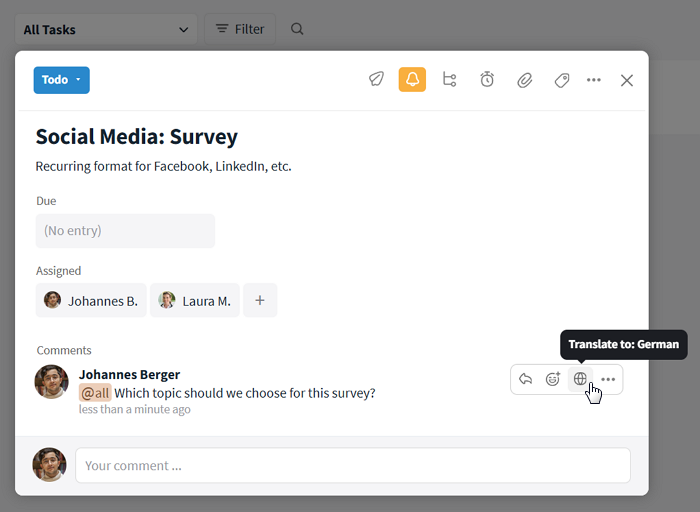Select assignee Johannes B.
The height and width of the screenshot is (512, 700).
click(x=92, y=300)
